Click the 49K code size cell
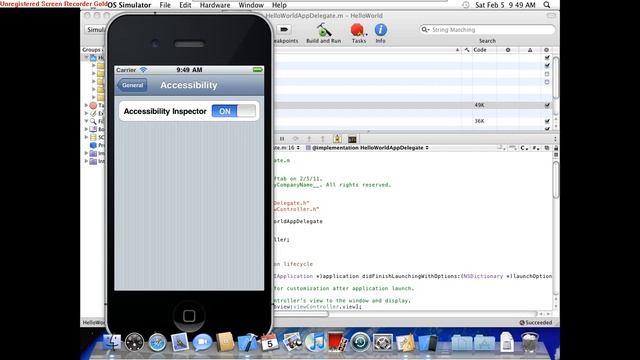 [x=479, y=105]
